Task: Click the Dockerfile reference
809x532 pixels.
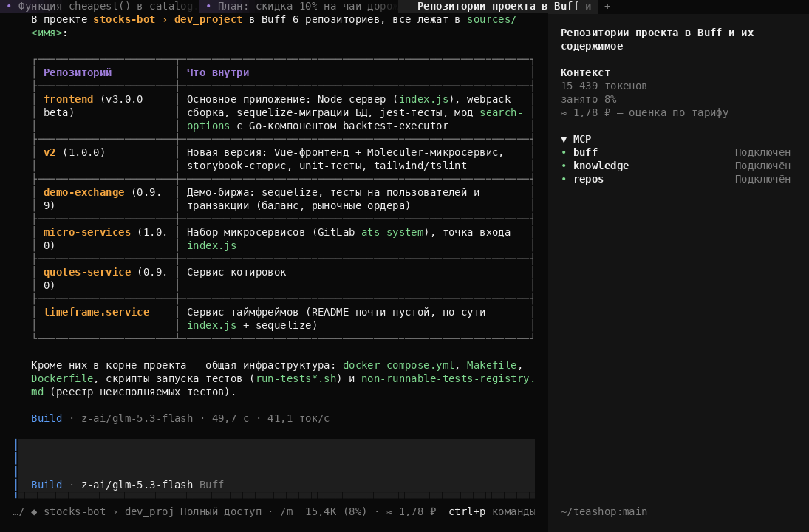Action: (62, 378)
